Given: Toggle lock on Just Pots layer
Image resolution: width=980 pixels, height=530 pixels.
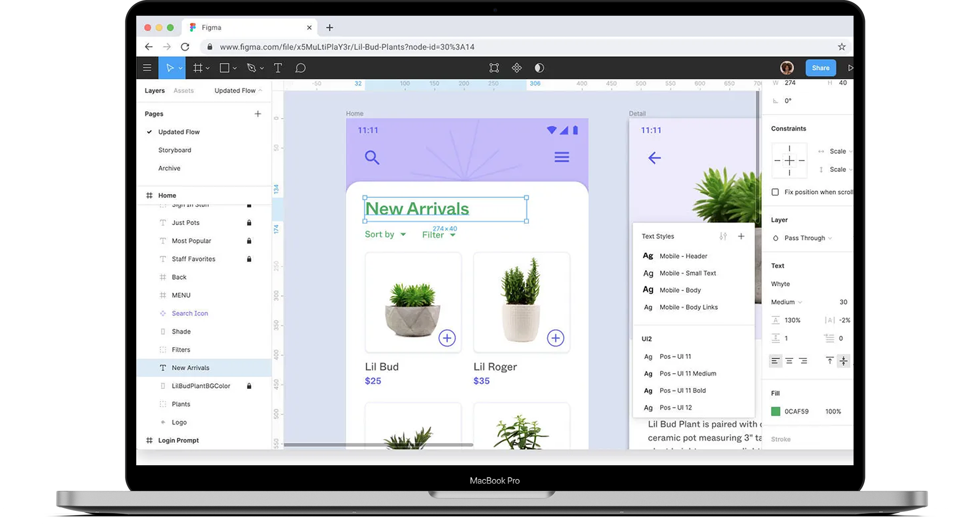Looking at the screenshot, I should pos(249,223).
